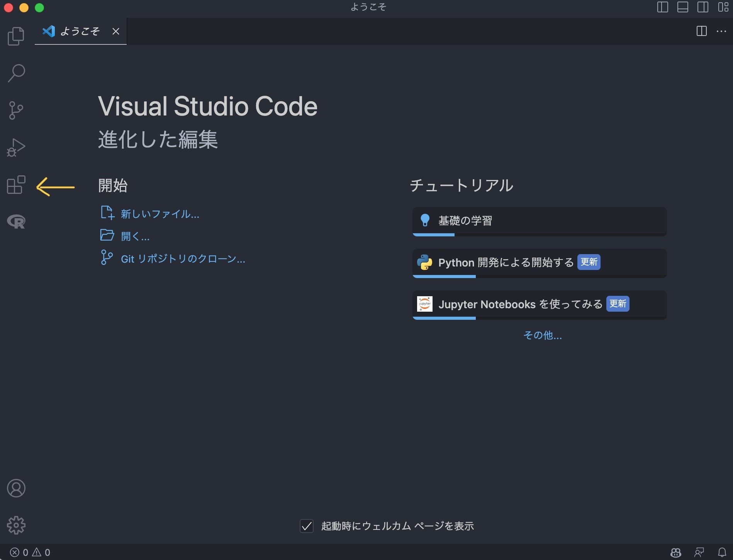The height and width of the screenshot is (560, 733).
Task: Uncheck 起動時にウェルカム ページを表示 checkbox
Action: [307, 526]
